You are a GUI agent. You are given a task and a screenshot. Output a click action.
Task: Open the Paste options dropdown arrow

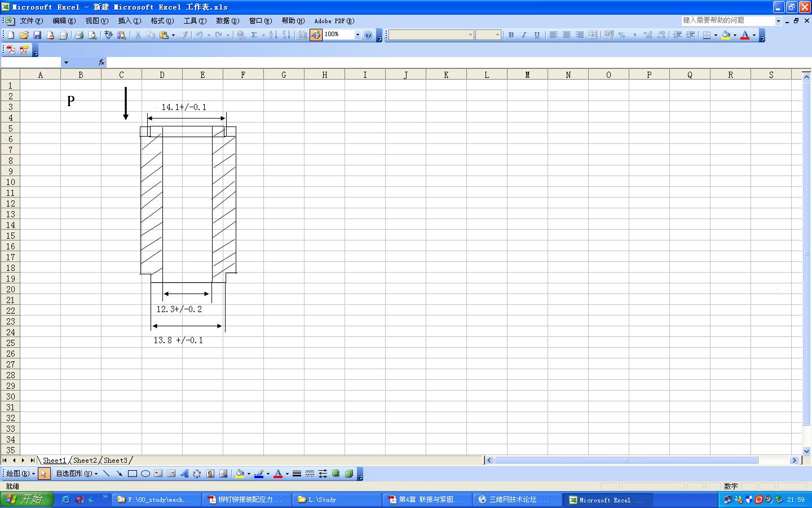point(173,35)
